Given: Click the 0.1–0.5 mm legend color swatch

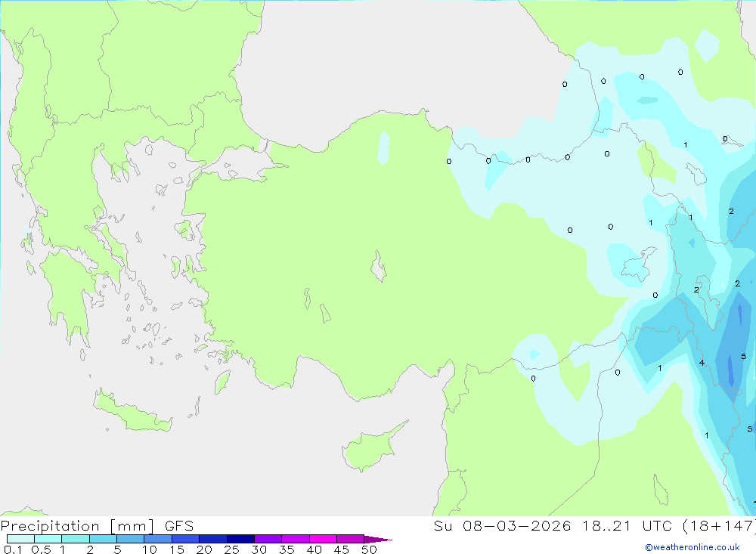Looking at the screenshot, I should point(20,539).
